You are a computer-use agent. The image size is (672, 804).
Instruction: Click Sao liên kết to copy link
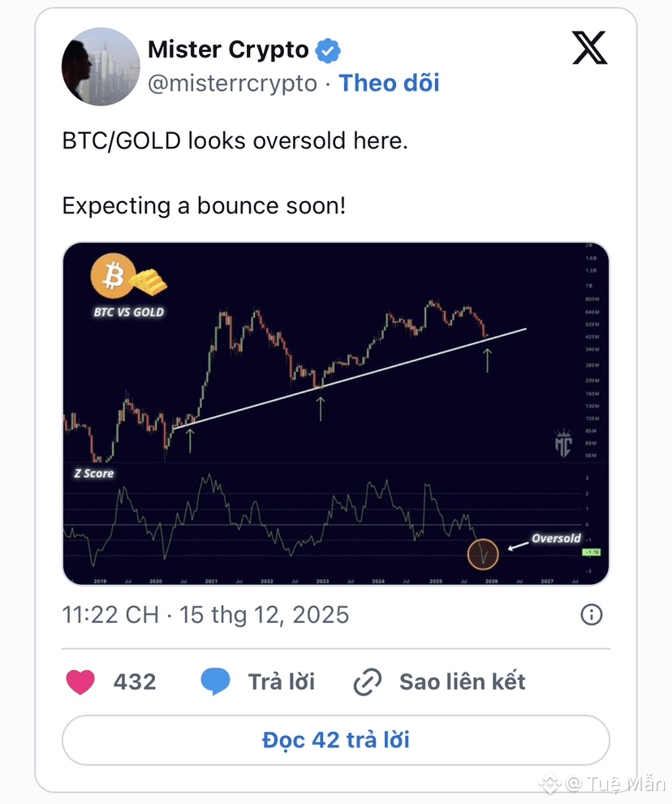pyautogui.click(x=463, y=682)
